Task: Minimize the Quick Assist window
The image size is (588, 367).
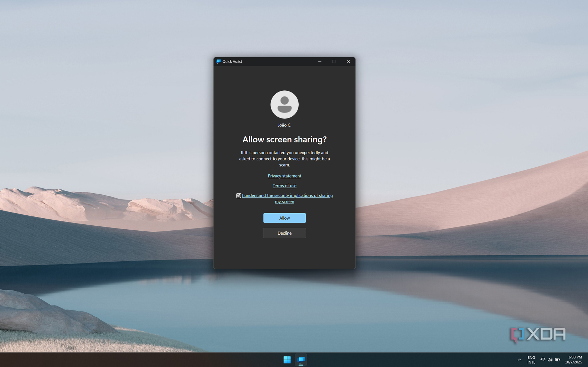Action: [x=320, y=61]
